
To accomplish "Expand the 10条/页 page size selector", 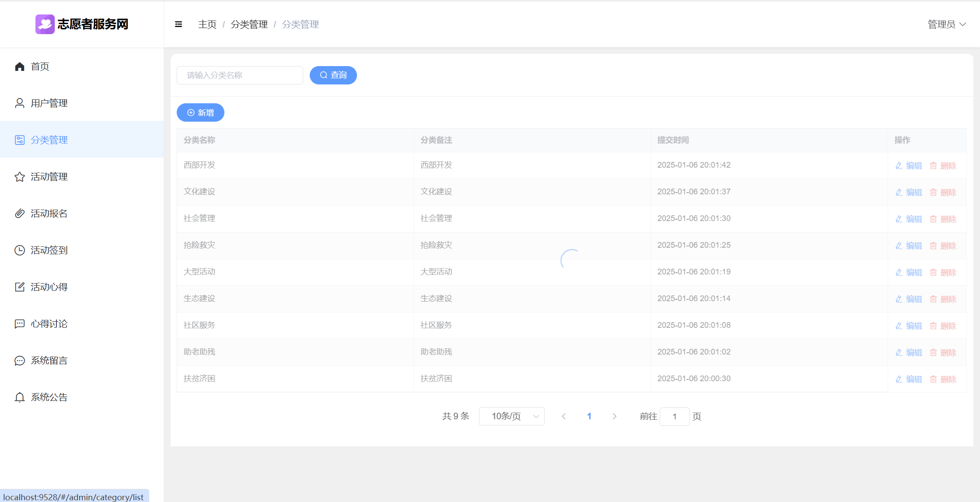I will point(511,416).
